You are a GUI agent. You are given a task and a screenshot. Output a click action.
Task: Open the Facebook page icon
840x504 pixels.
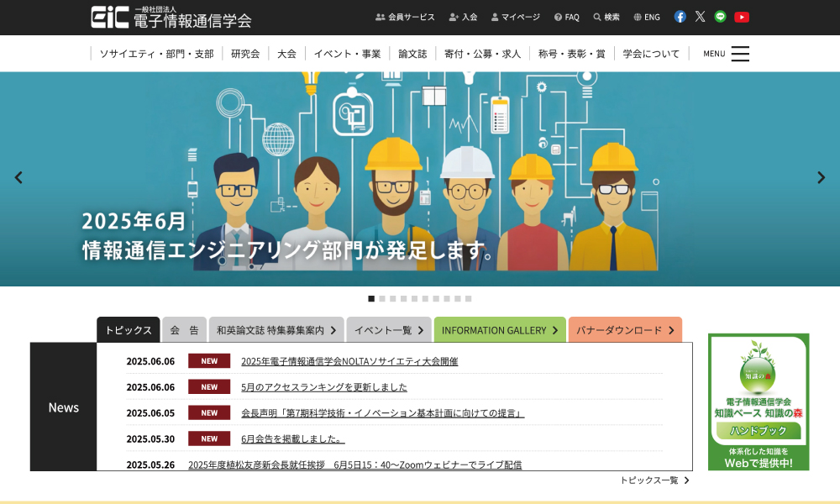[680, 17]
